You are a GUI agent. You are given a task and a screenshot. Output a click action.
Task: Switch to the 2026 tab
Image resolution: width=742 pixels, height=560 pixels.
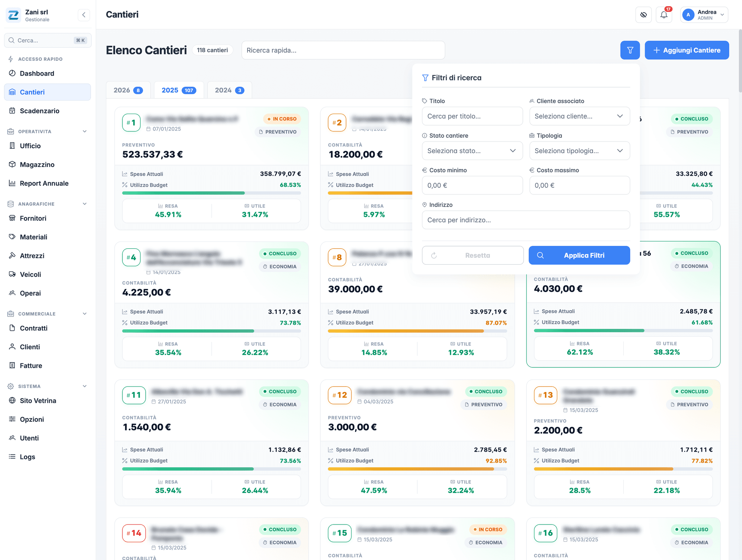pos(128,90)
